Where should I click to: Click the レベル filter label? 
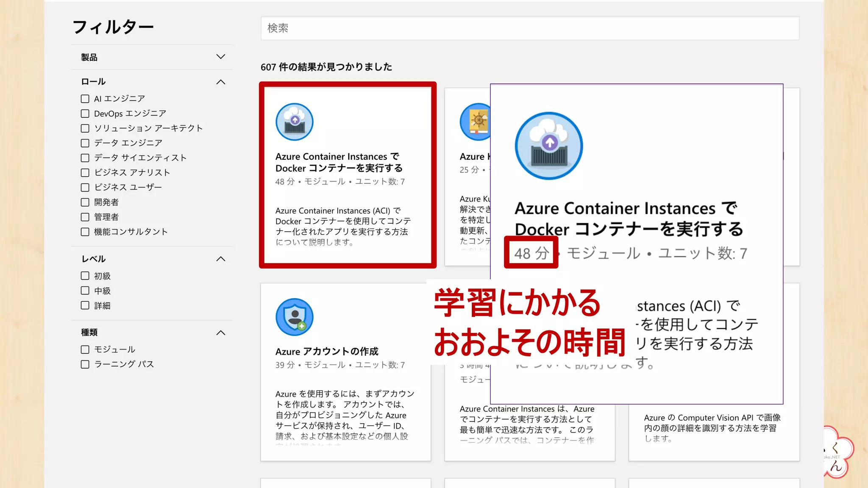tap(93, 259)
